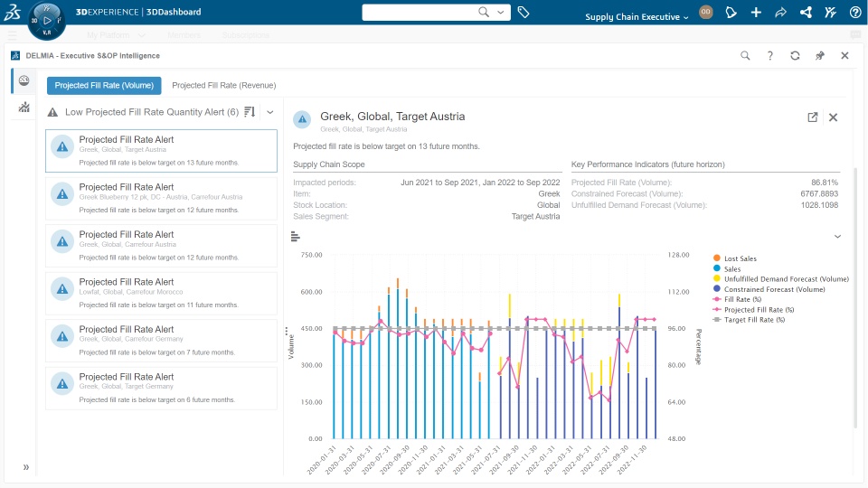
Task: Open notifications icon in top bar
Action: click(x=731, y=12)
